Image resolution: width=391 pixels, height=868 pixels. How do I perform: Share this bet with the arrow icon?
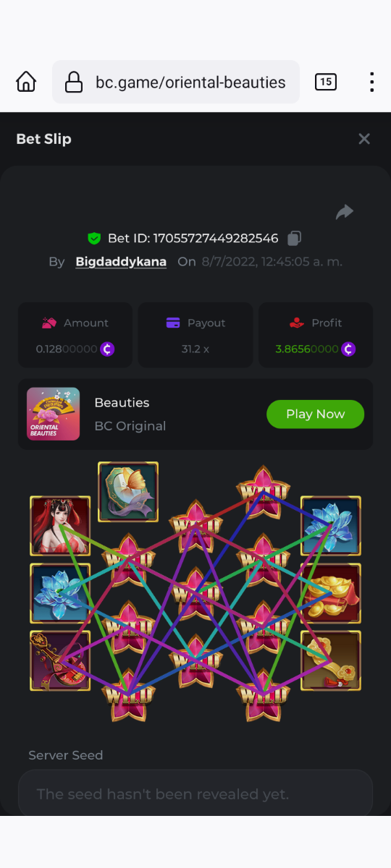345,212
